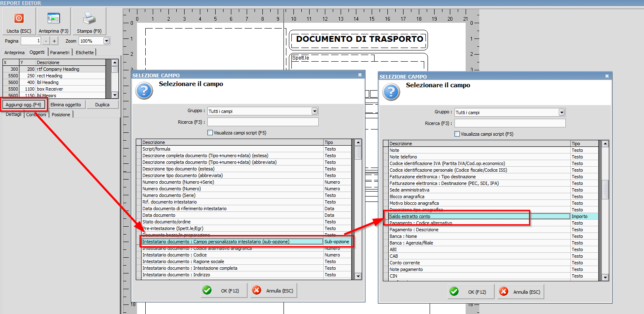Close the right Selezione Campo dialog
The image size is (644, 314).
(x=607, y=76)
